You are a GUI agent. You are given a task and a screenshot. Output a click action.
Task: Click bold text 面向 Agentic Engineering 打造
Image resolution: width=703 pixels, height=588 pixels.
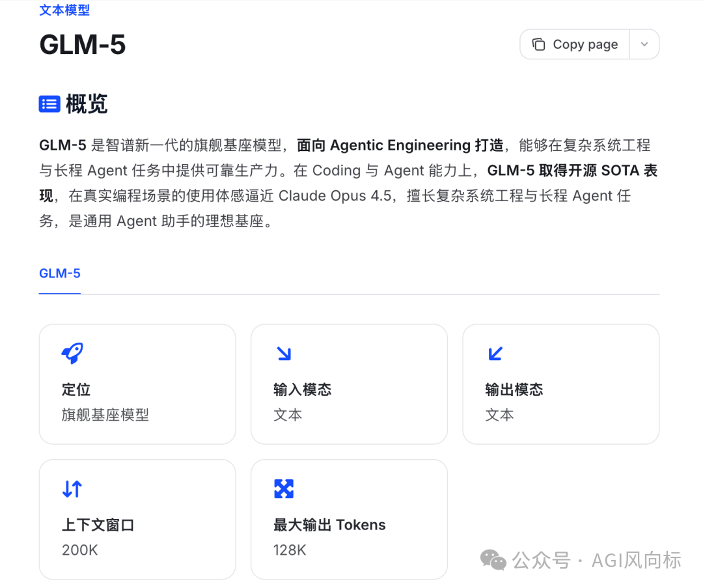[400, 145]
